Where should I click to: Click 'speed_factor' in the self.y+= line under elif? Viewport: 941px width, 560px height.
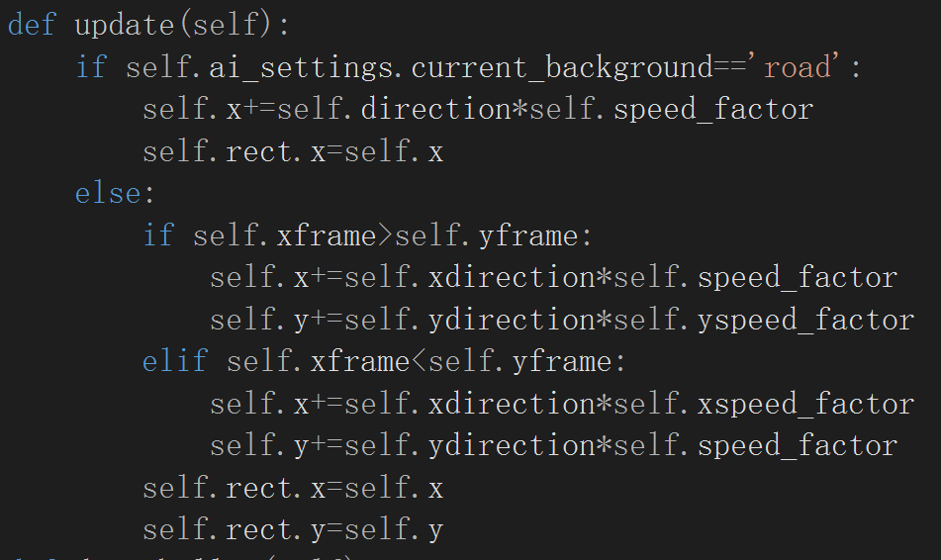tap(798, 445)
